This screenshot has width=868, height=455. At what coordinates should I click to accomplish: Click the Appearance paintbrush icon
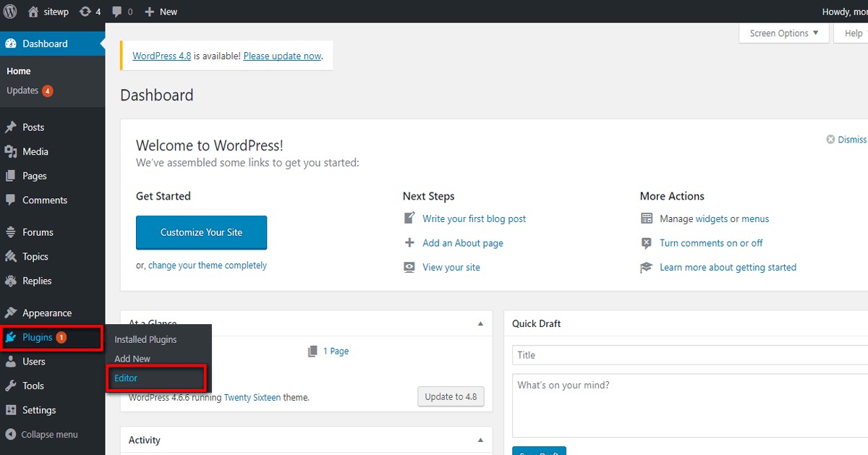pos(11,312)
